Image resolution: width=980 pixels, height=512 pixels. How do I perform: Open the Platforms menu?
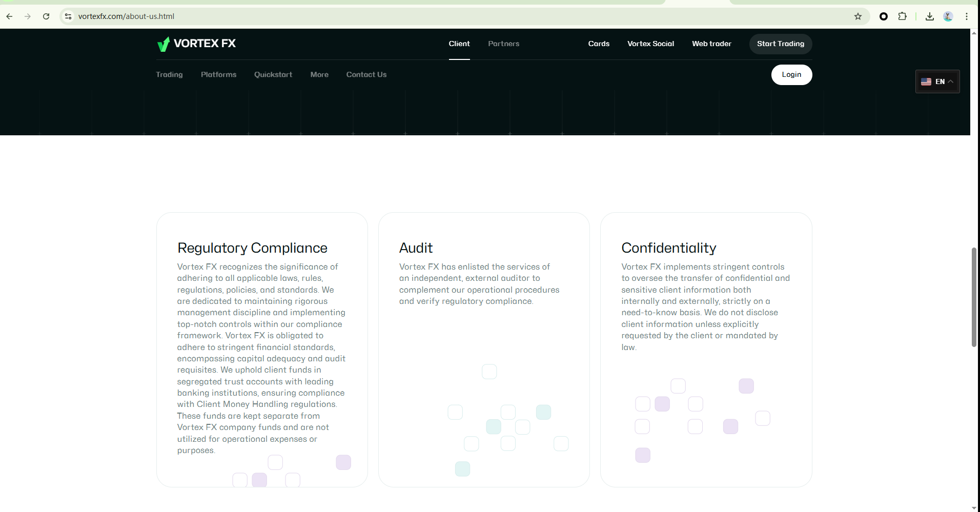pyautogui.click(x=219, y=74)
